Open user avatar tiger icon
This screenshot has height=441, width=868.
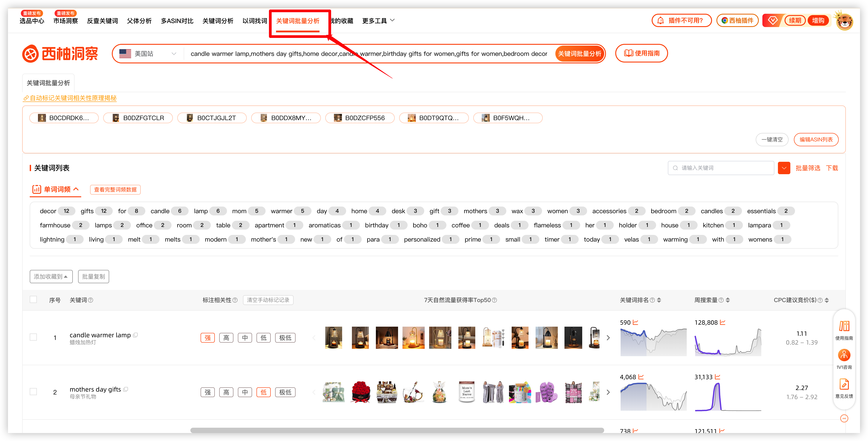click(x=844, y=21)
